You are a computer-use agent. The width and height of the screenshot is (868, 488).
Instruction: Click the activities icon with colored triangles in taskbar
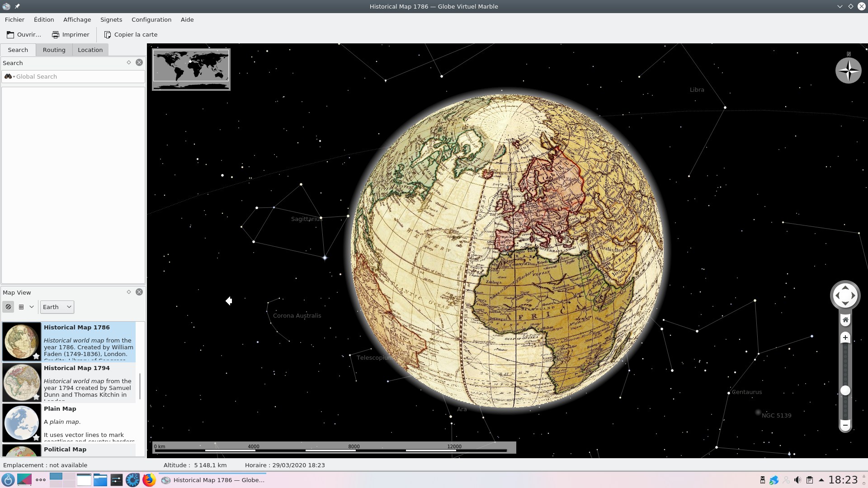point(24,480)
